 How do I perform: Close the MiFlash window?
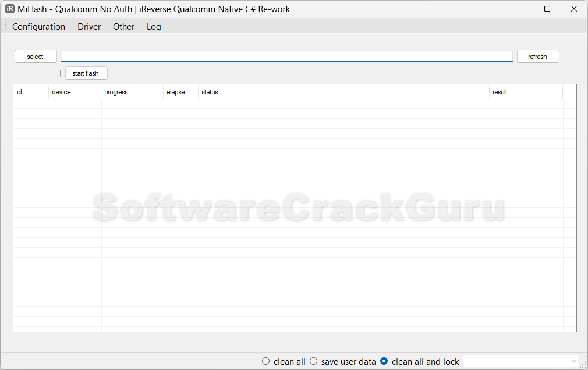[574, 9]
